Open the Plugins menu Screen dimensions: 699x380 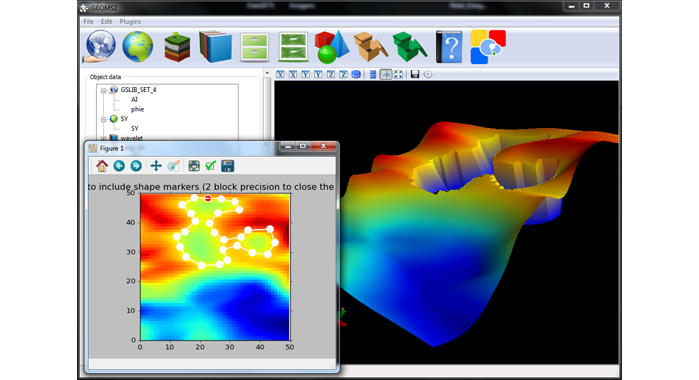130,21
